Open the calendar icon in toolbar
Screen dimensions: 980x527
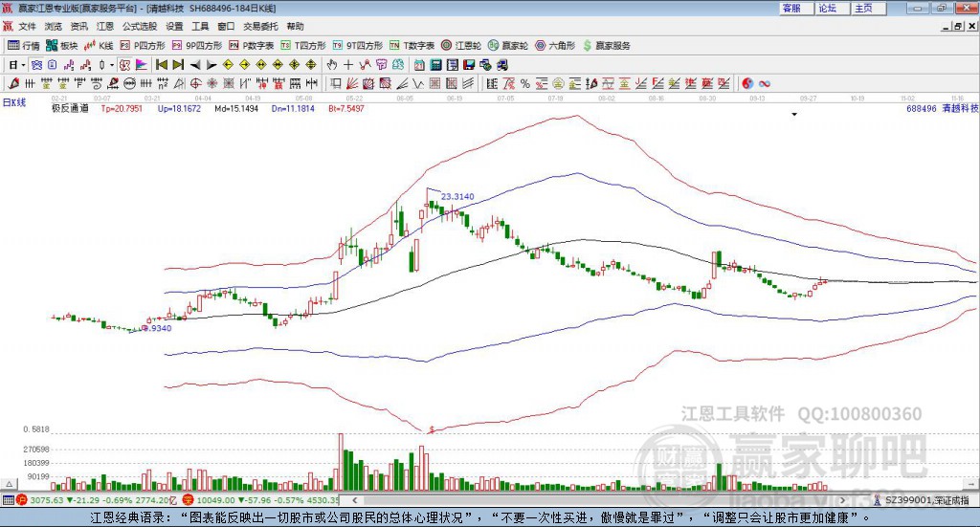coord(419,65)
